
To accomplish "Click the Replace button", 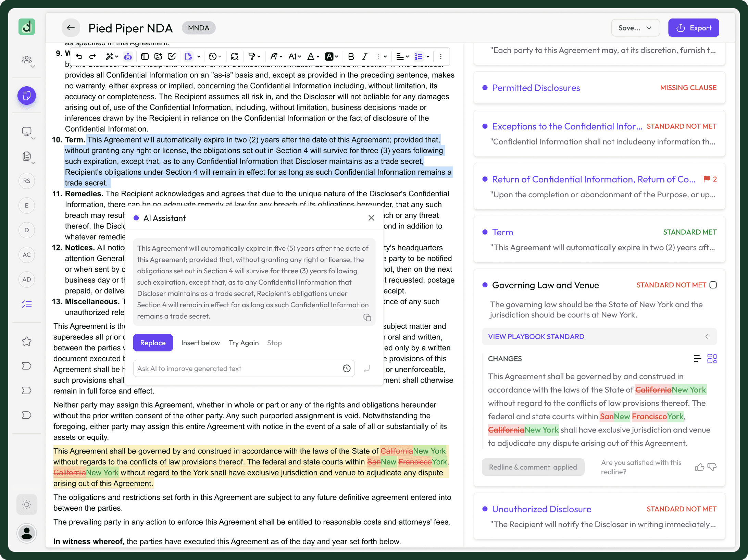I will [x=153, y=343].
